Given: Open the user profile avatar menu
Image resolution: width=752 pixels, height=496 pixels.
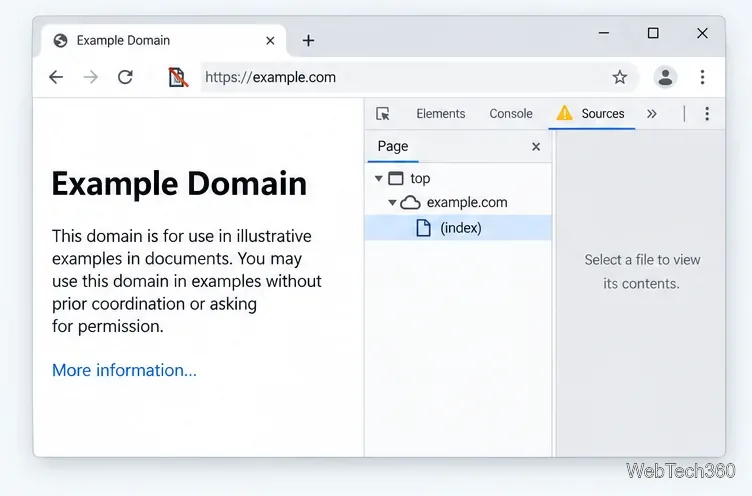Looking at the screenshot, I should [665, 77].
